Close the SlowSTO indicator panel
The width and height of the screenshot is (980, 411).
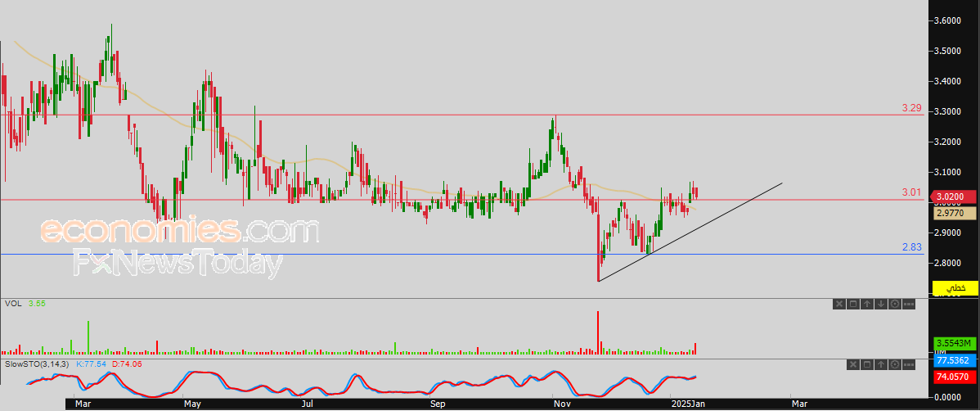pos(853,364)
